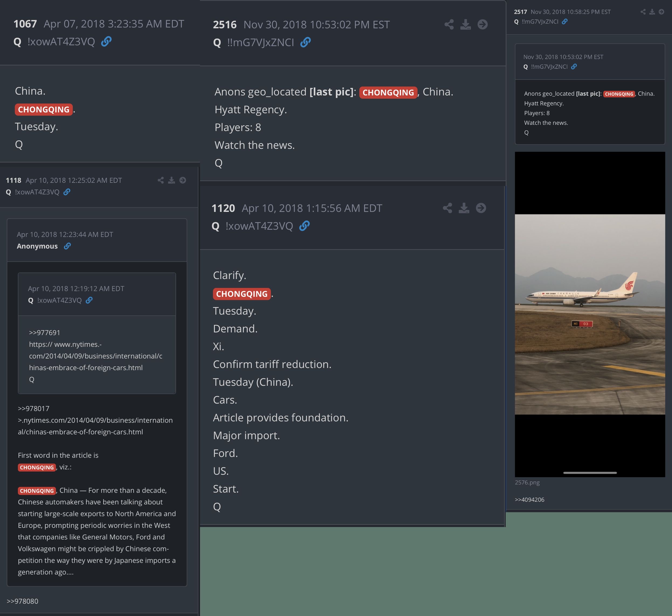The width and height of the screenshot is (672, 616).
Task: Click CHONGQING highlight in post 2516
Action: click(388, 92)
